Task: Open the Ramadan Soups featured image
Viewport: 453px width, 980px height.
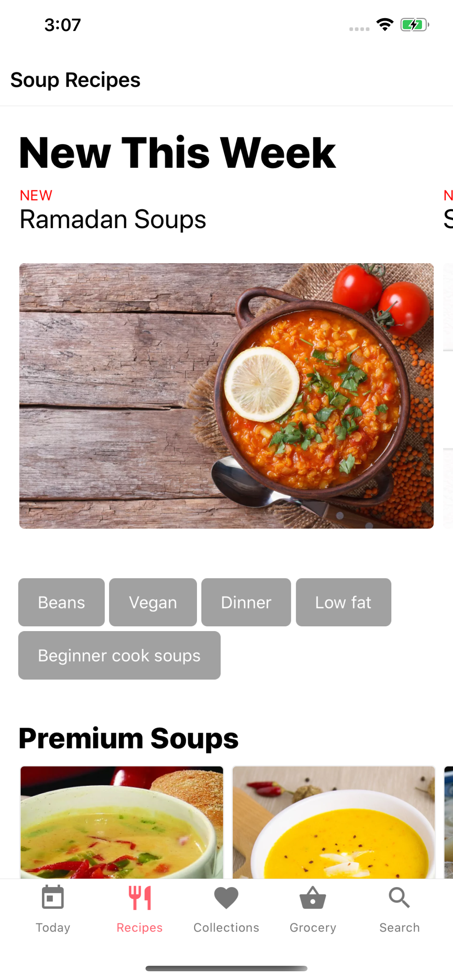Action: tap(226, 396)
